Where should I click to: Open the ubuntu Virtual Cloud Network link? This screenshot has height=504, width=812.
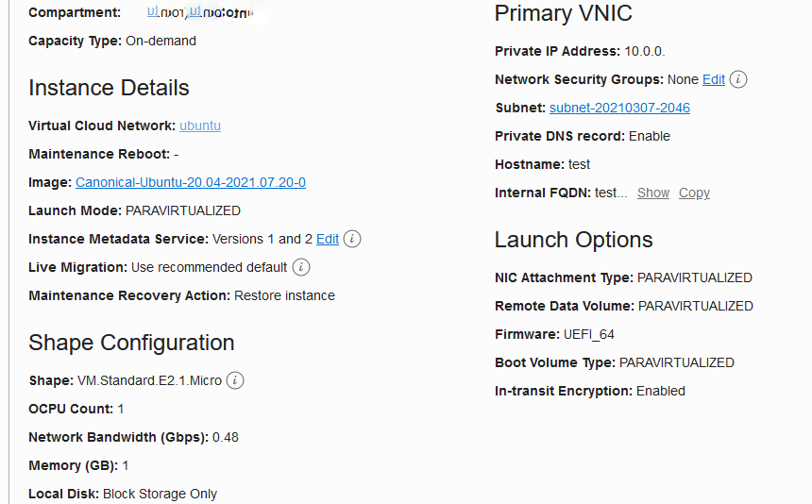click(200, 126)
